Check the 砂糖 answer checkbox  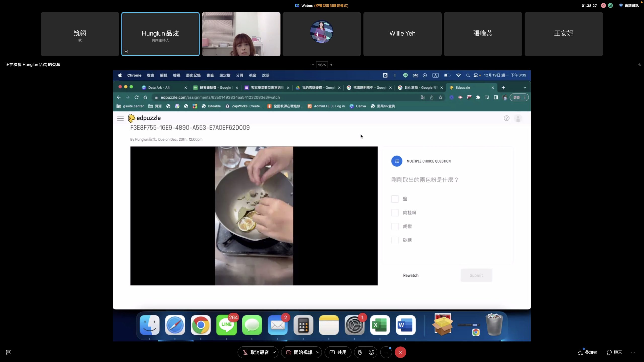395,240
